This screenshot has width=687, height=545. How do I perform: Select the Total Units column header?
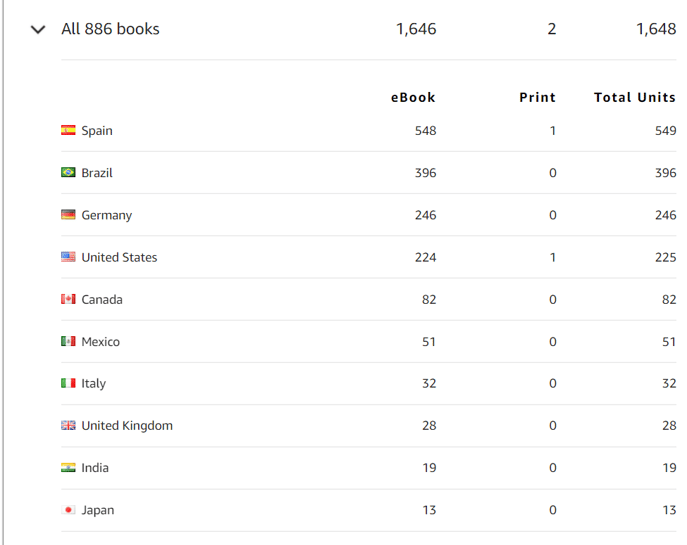coord(635,97)
